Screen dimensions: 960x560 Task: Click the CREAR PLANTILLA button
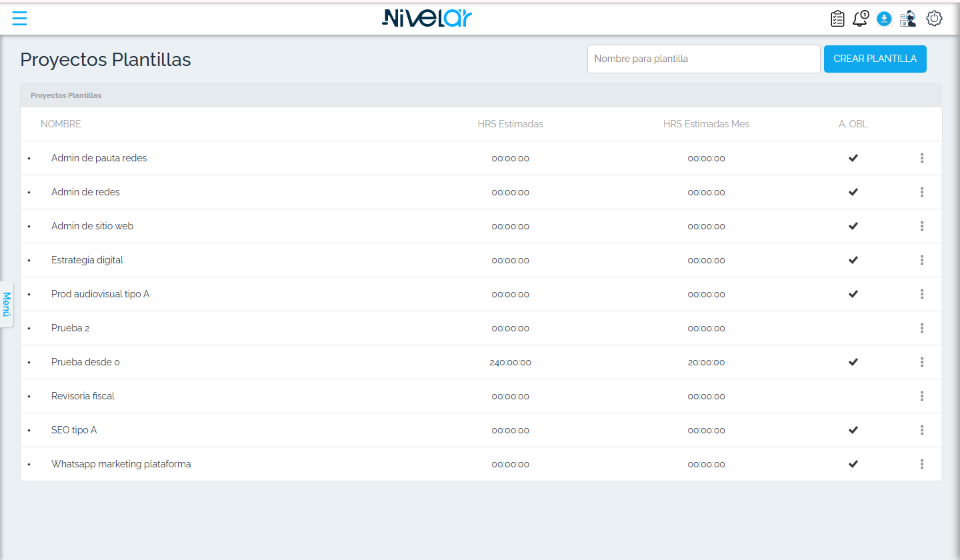click(875, 59)
